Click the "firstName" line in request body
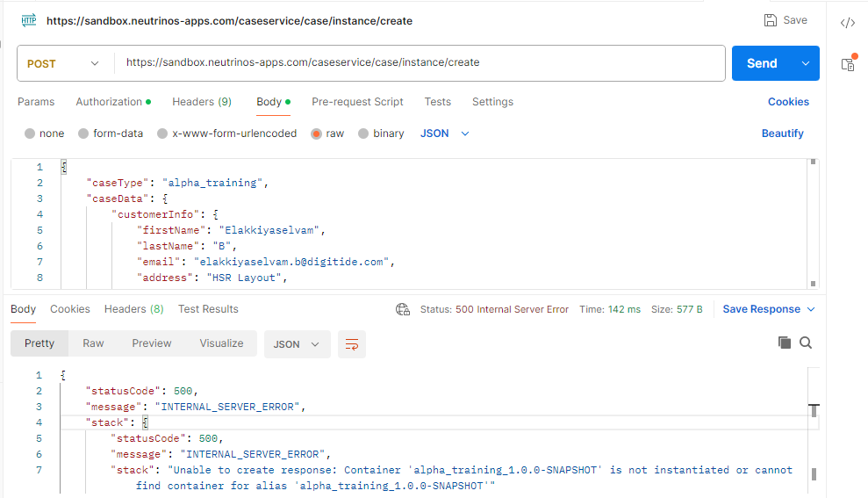 [231, 230]
